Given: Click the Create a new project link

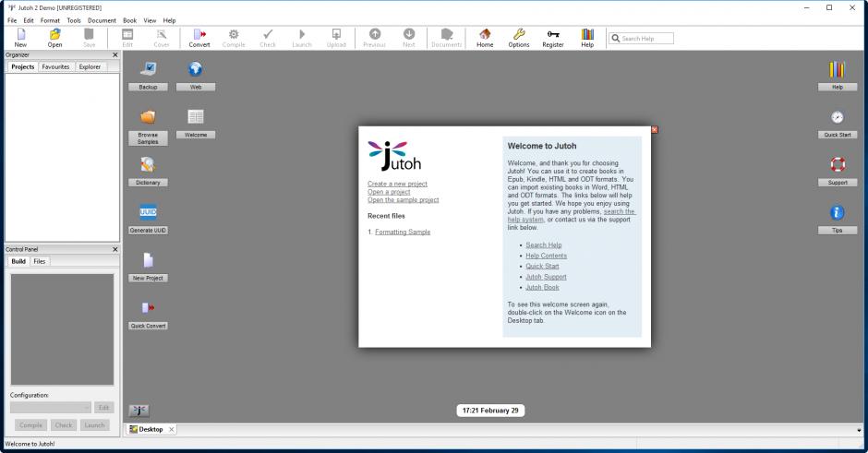Looking at the screenshot, I should pos(397,184).
